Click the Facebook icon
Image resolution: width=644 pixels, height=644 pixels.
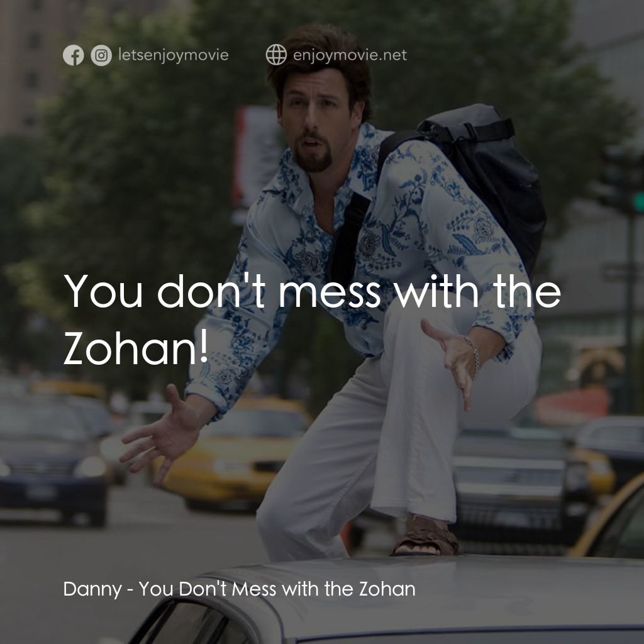pyautogui.click(x=75, y=55)
